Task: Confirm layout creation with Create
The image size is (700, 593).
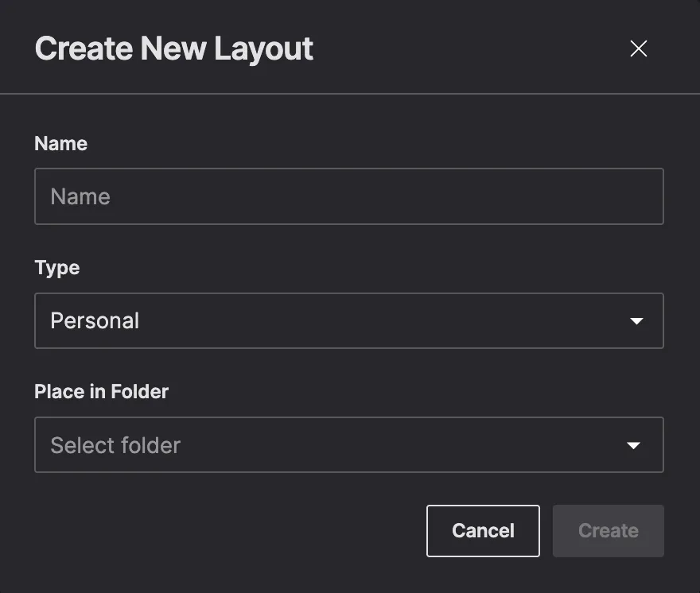Action: pos(608,531)
